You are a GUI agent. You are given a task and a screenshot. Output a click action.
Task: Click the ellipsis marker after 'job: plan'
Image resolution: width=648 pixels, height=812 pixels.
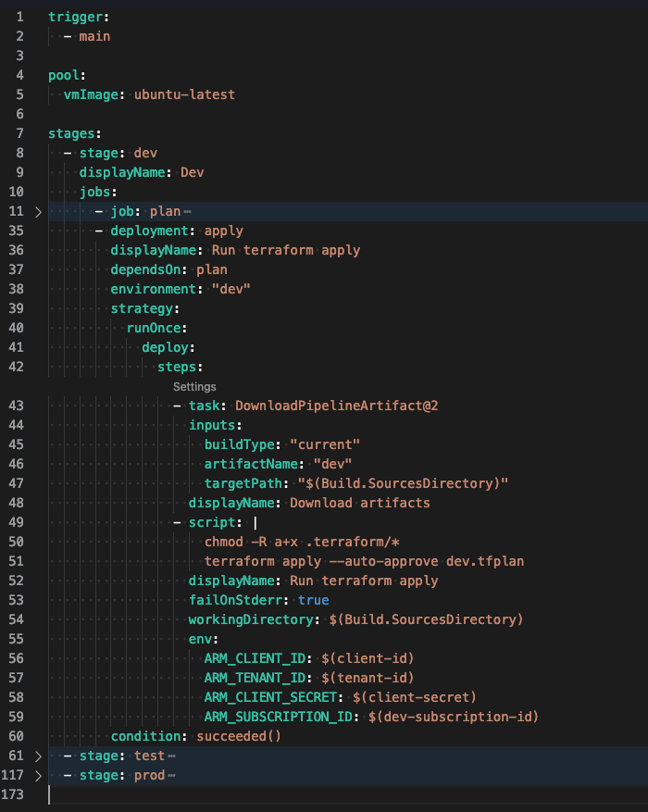pos(187,212)
